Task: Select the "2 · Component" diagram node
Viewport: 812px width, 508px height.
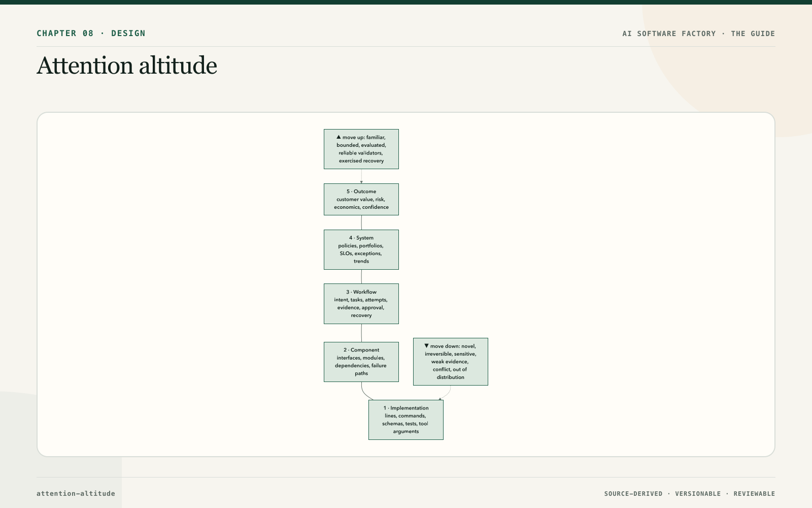Action: [x=361, y=362]
